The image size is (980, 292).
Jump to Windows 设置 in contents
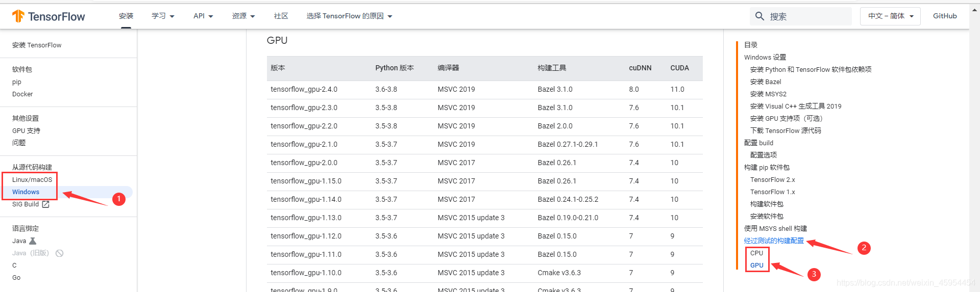(x=765, y=58)
